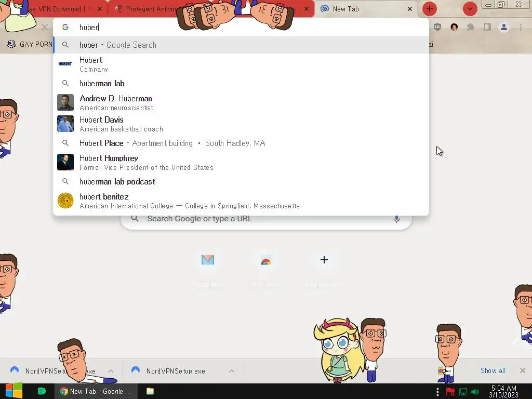532x399 pixels.
Task: Click the stop loading X button
Action: [45, 27]
